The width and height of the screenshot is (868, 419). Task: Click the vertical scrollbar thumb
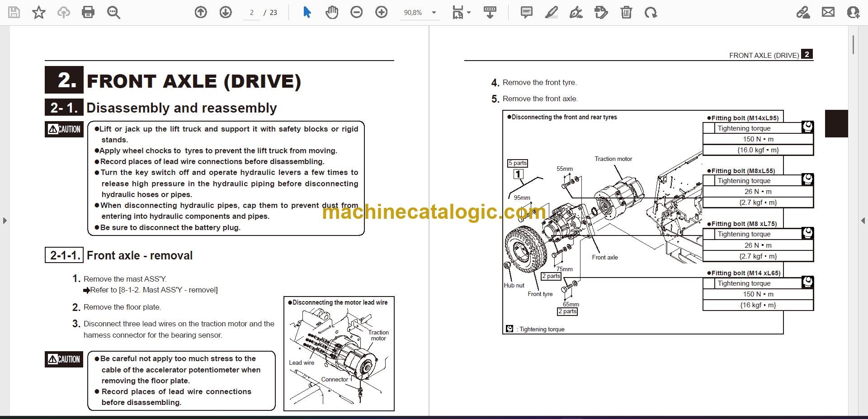coord(853,45)
